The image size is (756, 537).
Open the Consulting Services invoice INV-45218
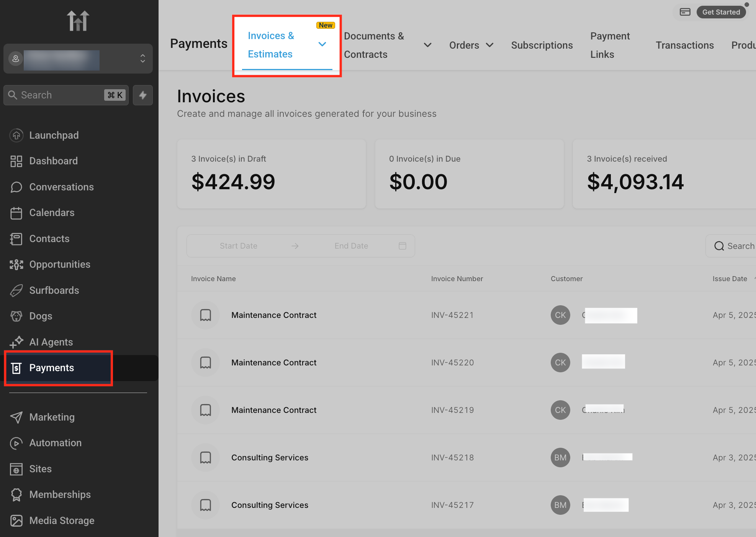[270, 457]
